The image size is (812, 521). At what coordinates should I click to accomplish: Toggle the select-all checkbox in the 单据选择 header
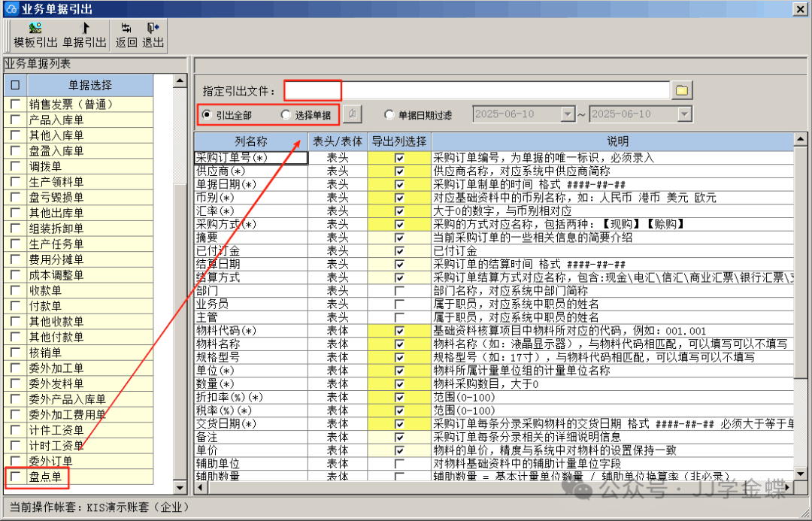point(15,85)
